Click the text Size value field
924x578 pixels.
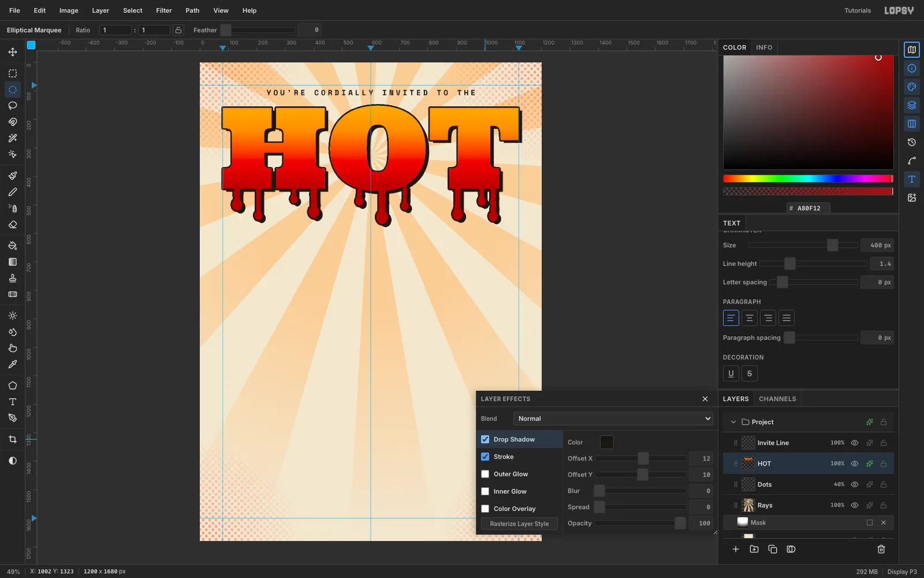(x=877, y=245)
